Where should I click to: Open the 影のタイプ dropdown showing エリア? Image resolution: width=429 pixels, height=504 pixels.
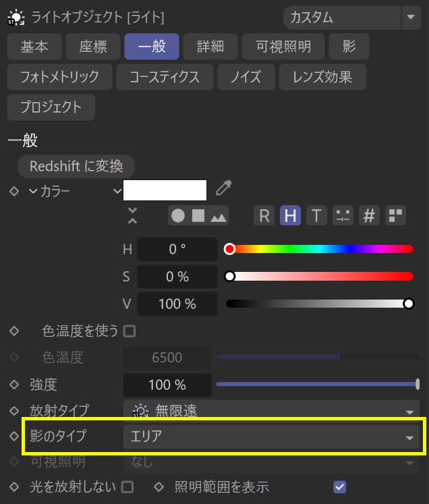point(271,436)
